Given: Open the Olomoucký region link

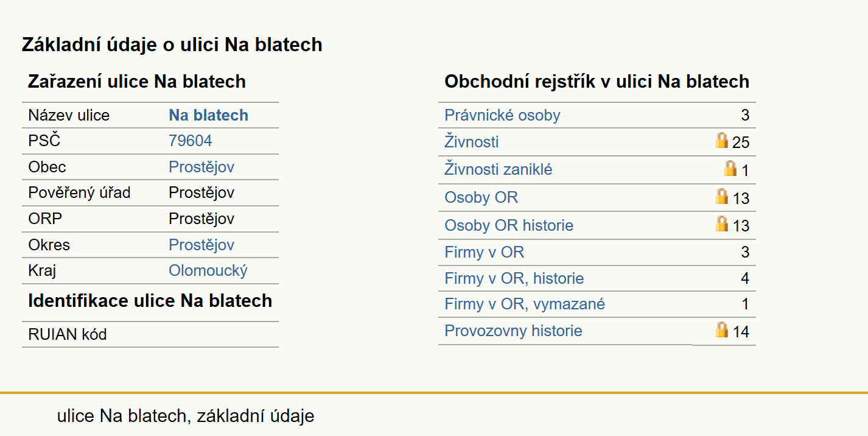Looking at the screenshot, I should 208,270.
